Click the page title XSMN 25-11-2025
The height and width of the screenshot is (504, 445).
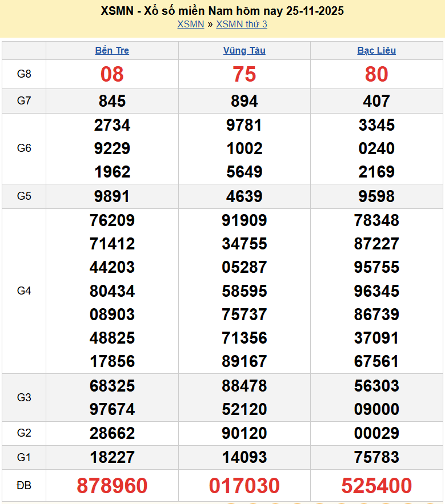222,11
